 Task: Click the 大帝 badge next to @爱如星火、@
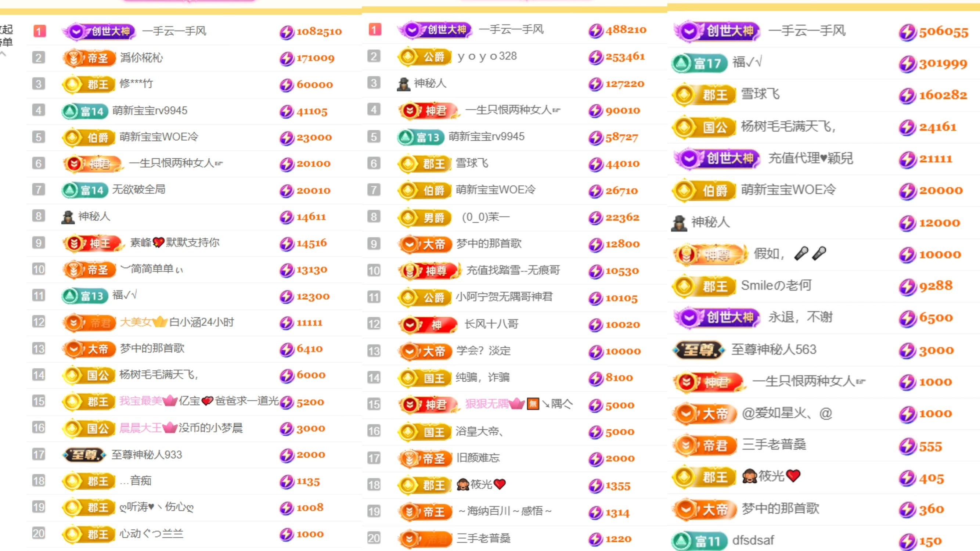[x=706, y=414]
